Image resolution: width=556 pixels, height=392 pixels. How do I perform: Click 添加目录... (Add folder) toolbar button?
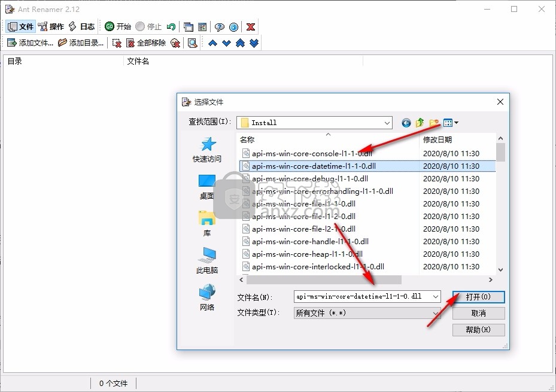coord(81,43)
